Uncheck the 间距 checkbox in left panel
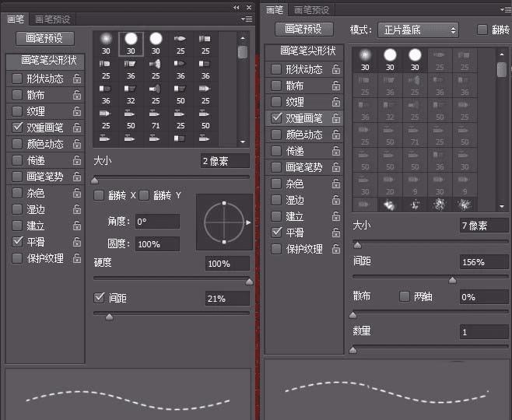The width and height of the screenshot is (512, 420). click(x=99, y=298)
